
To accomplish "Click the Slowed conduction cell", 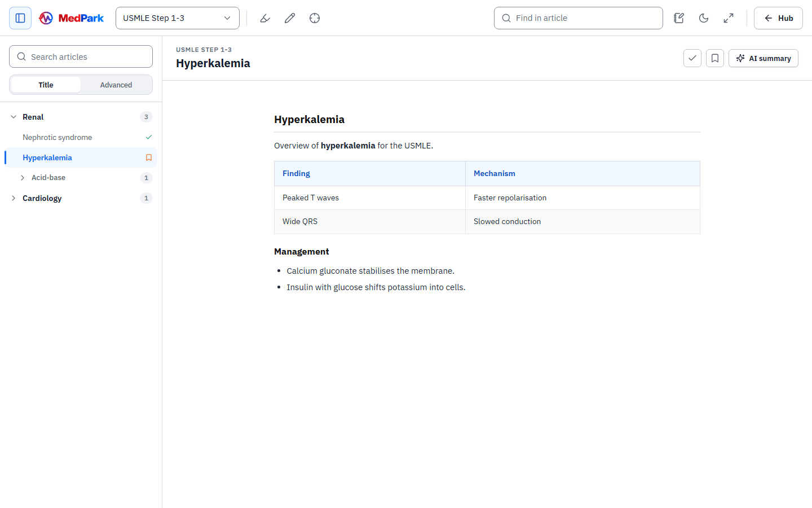I will (x=582, y=221).
